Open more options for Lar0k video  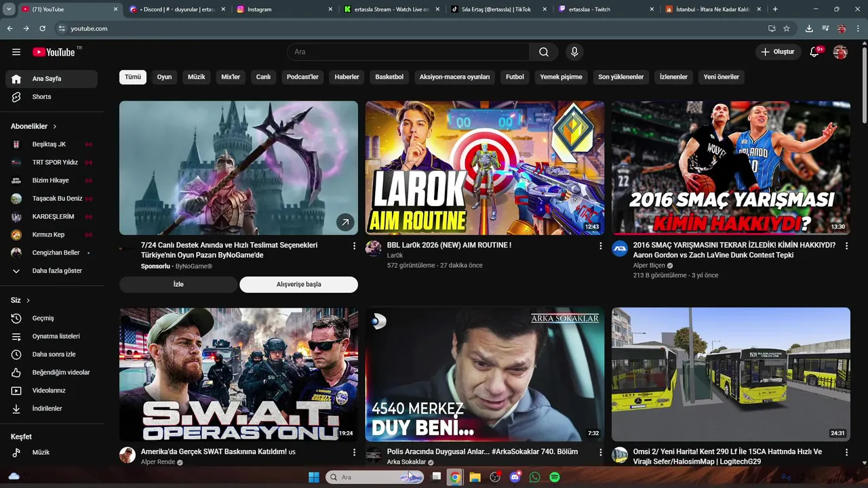(x=600, y=246)
